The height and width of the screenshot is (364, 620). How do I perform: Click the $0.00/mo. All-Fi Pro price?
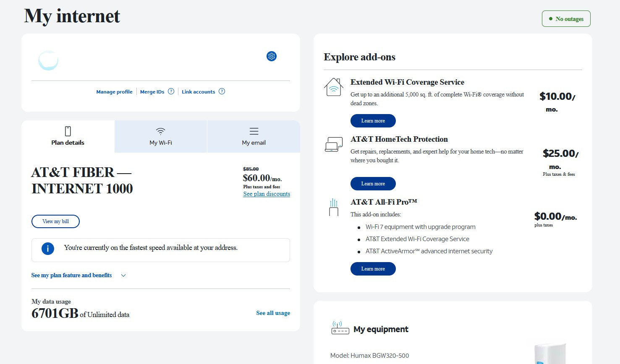click(x=555, y=216)
